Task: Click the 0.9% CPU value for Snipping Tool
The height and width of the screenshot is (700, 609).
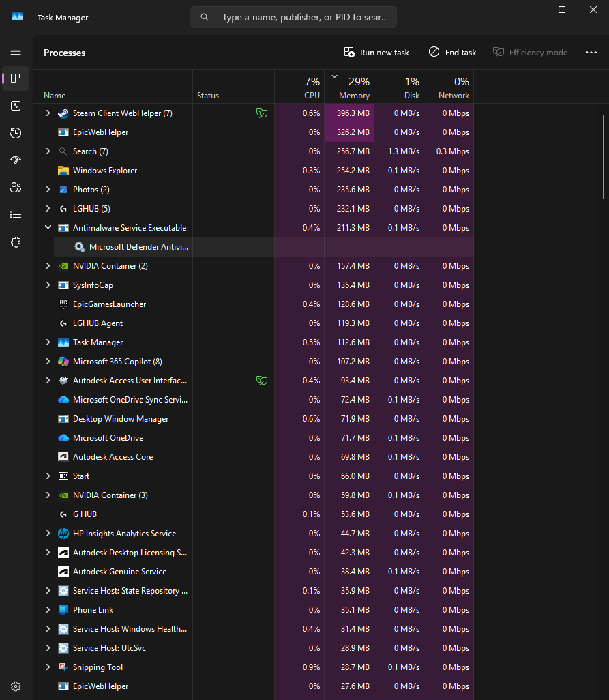Action: coord(311,667)
